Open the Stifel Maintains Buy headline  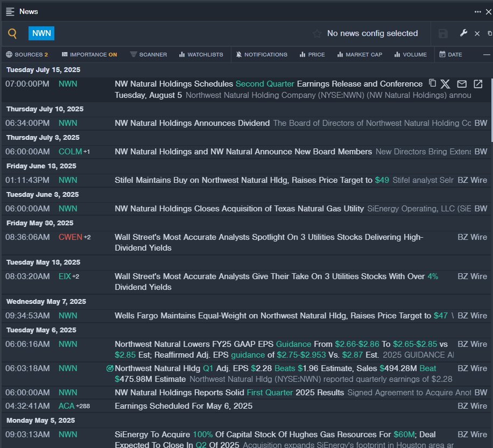pos(252,180)
